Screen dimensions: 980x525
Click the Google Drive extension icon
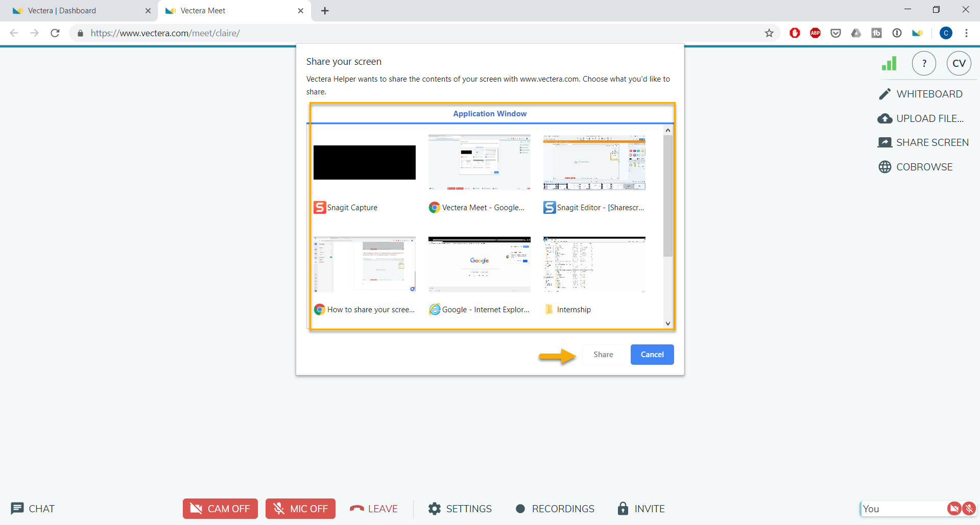(x=856, y=33)
